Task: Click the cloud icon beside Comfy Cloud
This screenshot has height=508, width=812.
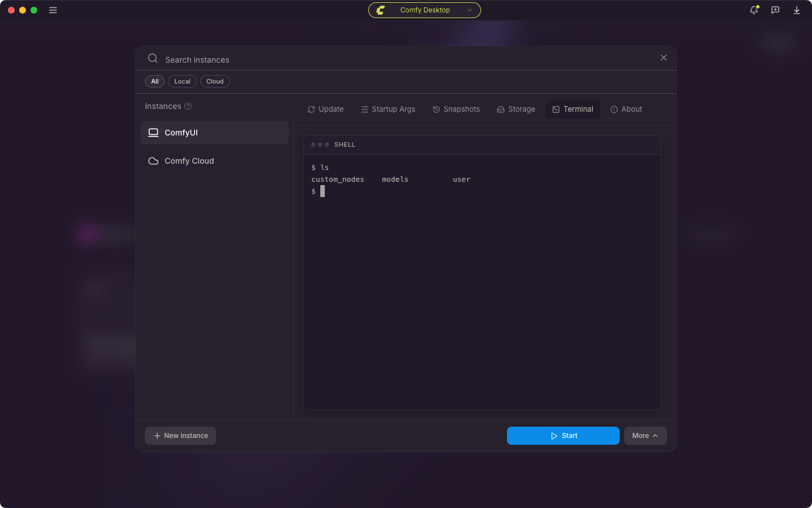Action: [153, 161]
